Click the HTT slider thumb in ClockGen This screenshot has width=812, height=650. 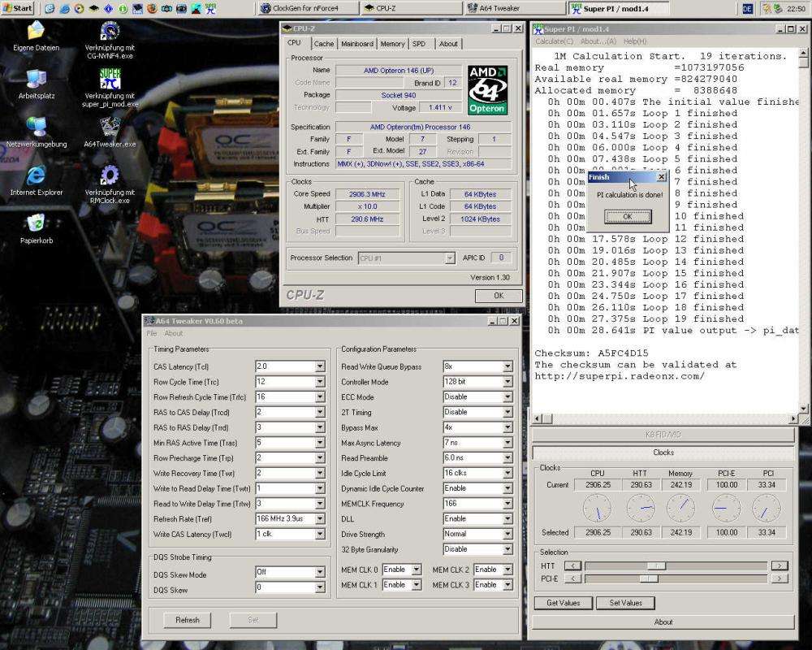click(x=658, y=565)
